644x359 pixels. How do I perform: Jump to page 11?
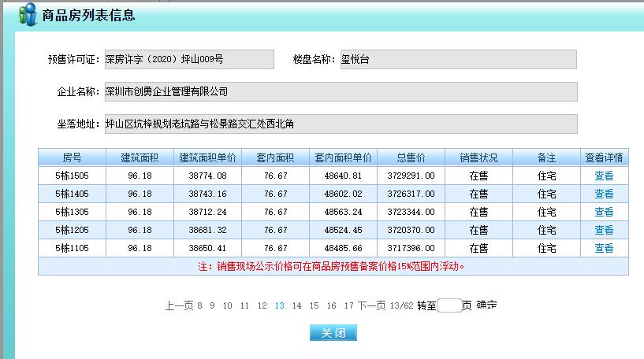click(245, 305)
